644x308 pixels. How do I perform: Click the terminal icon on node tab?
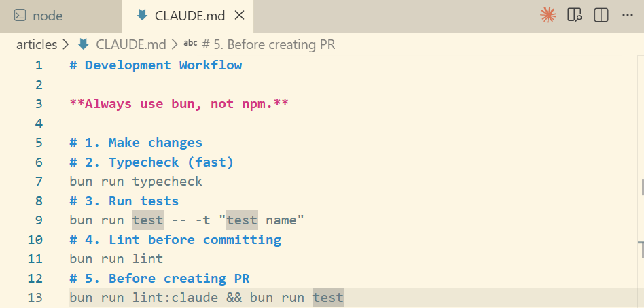pos(20,16)
